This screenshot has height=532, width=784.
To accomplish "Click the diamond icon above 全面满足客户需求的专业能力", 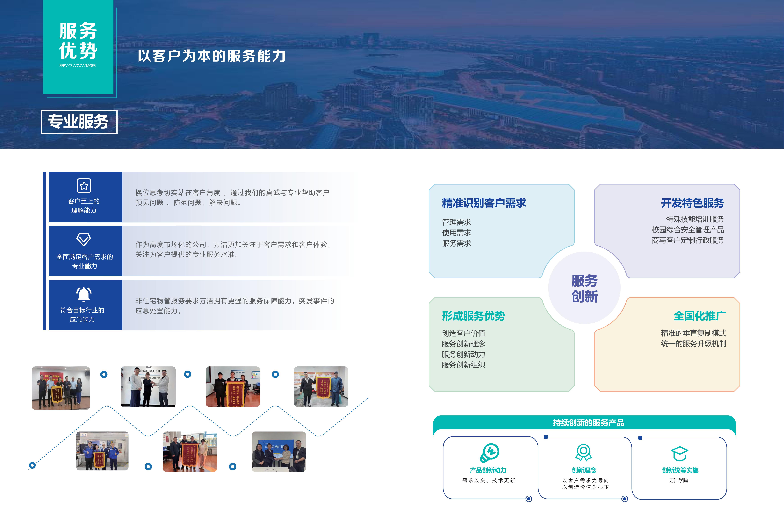I will (x=84, y=240).
